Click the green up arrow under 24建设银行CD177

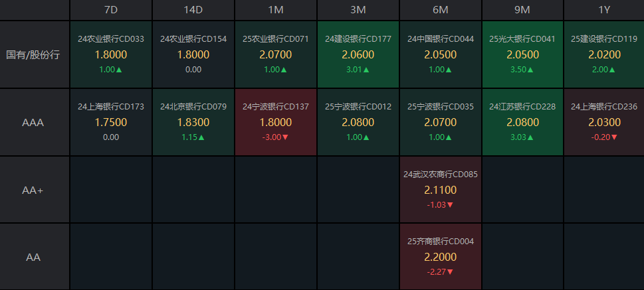click(x=368, y=70)
